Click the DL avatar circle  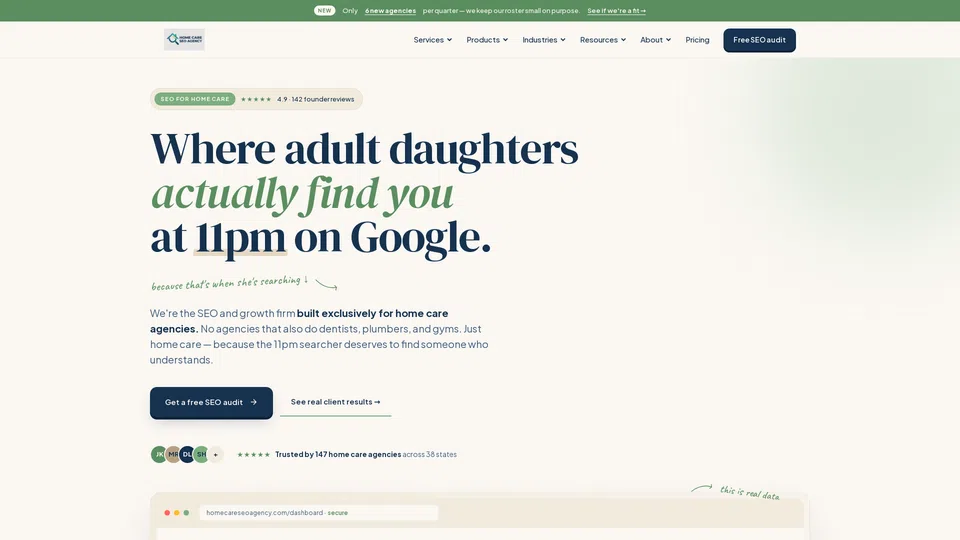pos(187,454)
